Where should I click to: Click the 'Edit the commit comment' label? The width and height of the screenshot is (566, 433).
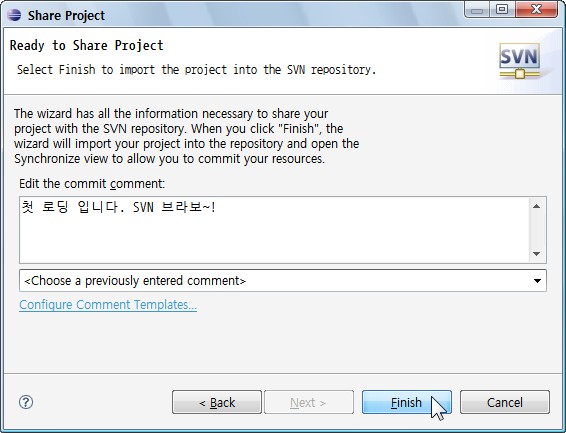pos(92,184)
